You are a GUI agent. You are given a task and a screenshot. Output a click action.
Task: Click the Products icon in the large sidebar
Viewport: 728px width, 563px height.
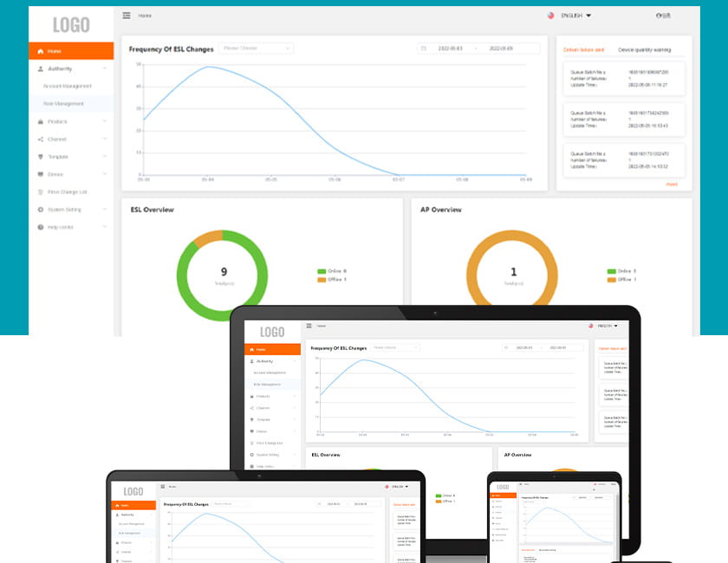click(x=40, y=121)
